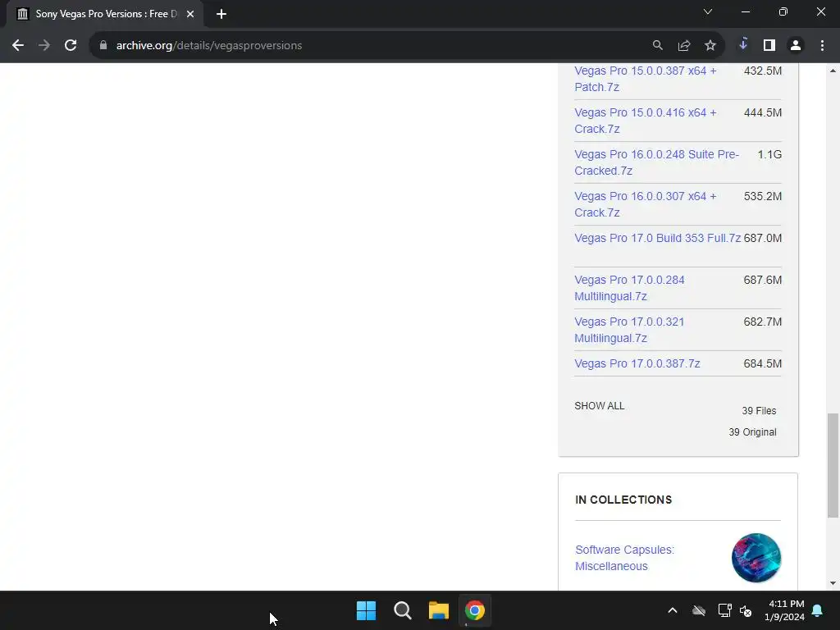
Task: Click the Software Capsules collection thumbnail
Action: click(x=756, y=558)
